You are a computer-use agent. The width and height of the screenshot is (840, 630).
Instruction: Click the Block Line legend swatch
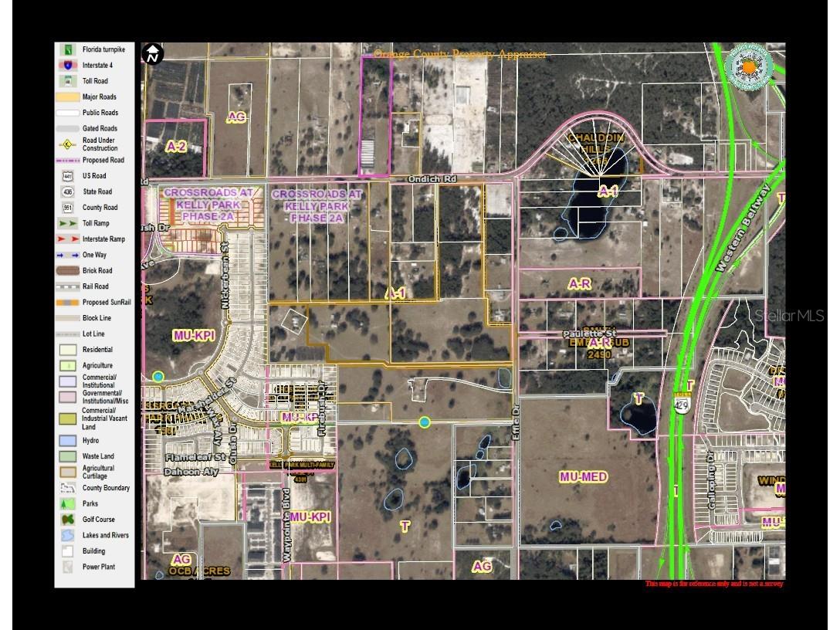pos(68,318)
